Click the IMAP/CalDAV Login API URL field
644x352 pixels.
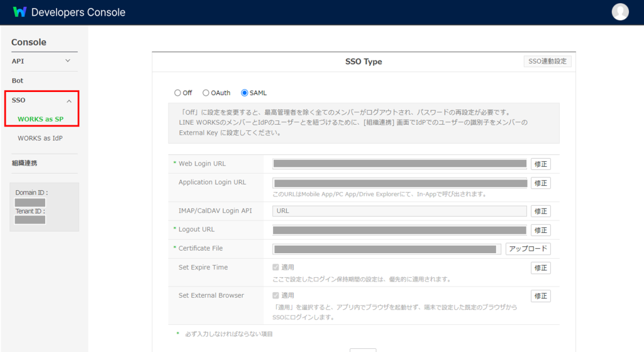[x=399, y=211]
